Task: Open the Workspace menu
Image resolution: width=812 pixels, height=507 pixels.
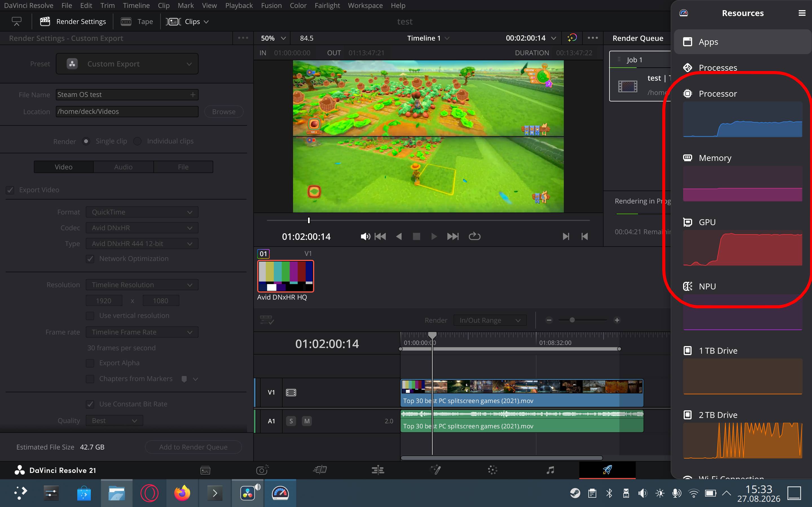Action: (x=365, y=5)
